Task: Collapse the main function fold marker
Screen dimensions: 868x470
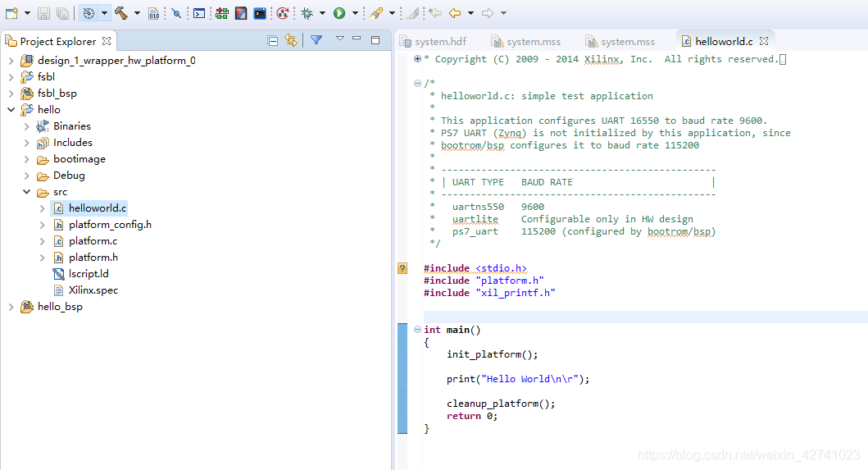Action: pyautogui.click(x=417, y=329)
